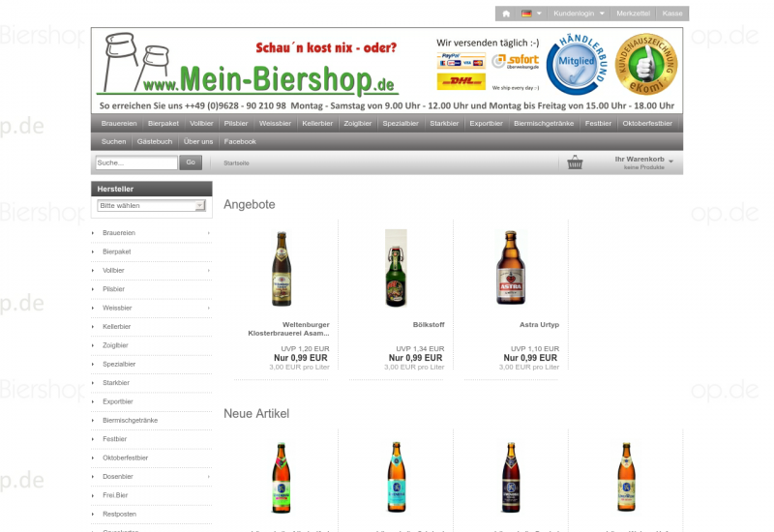
Task: Click into the Suche search field
Action: click(136, 163)
